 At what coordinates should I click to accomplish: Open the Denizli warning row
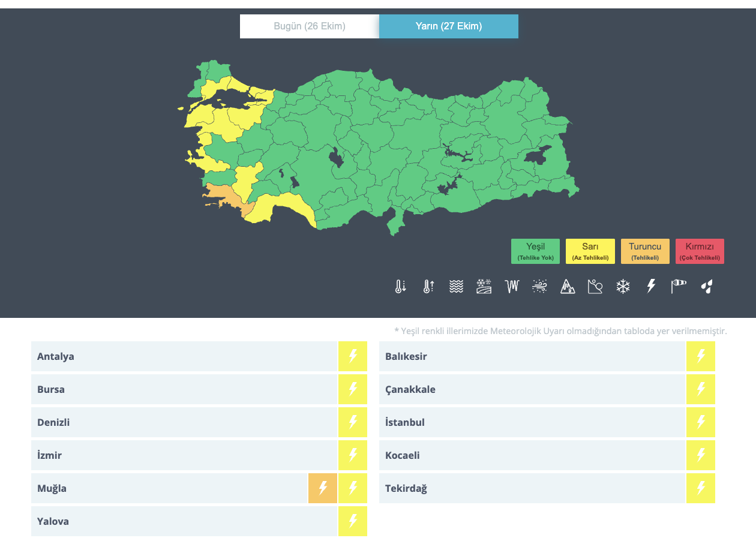pos(199,422)
